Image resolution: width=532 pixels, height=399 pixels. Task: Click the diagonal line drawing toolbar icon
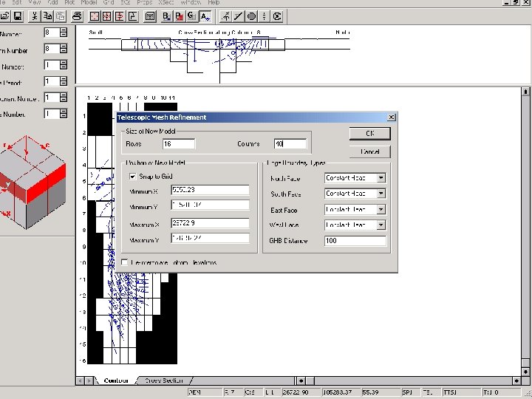tap(238, 16)
